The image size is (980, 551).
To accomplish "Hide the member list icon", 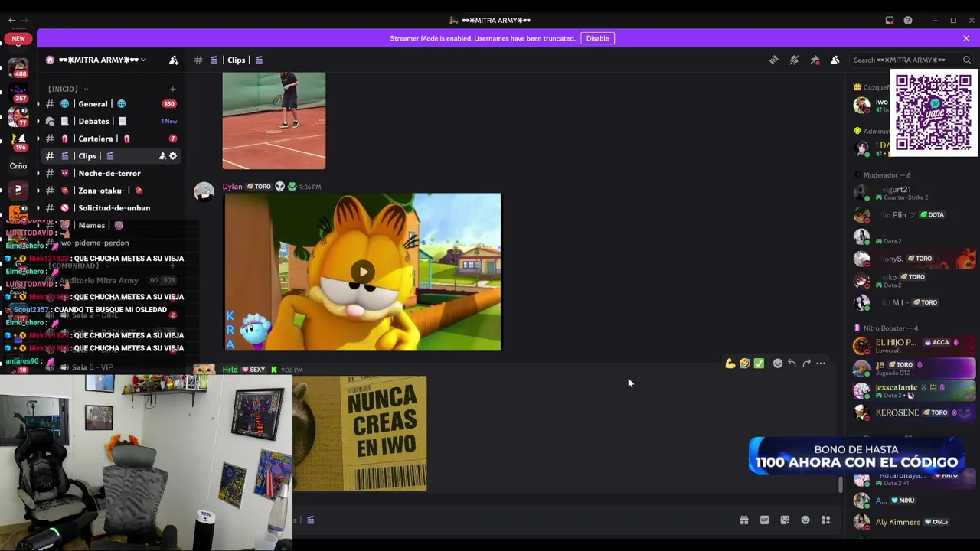I will pyautogui.click(x=835, y=60).
